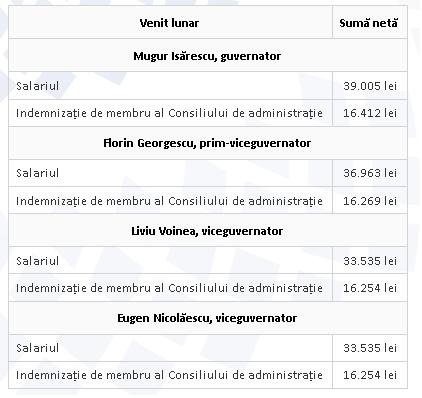Click the 36.963 lei salary amount
The image size is (422, 398).
pyautogui.click(x=370, y=173)
